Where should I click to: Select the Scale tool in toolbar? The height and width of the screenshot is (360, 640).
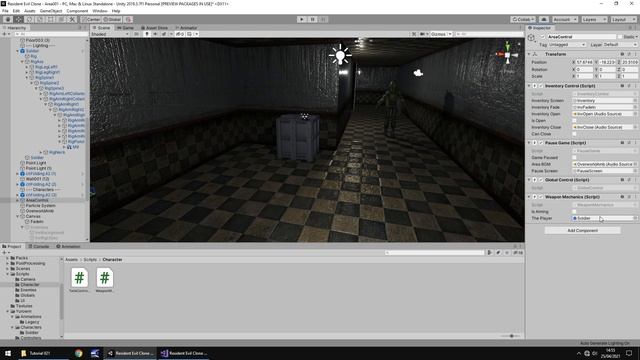40,19
